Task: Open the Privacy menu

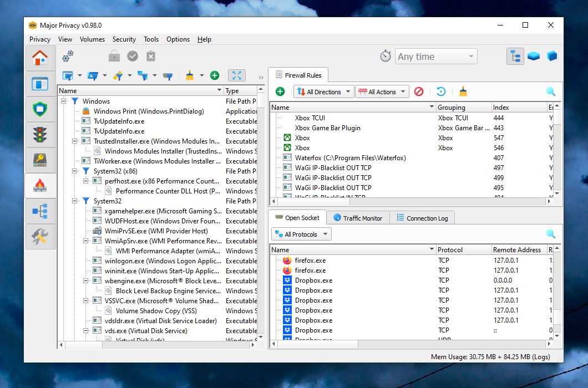Action: click(40, 39)
